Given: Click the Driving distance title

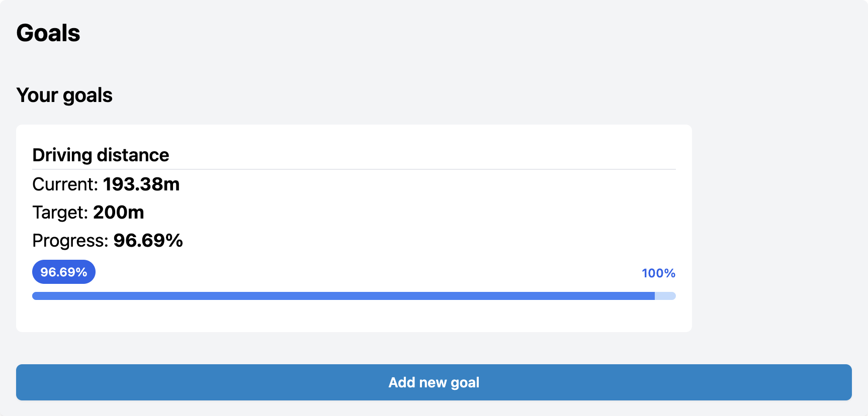Looking at the screenshot, I should click(x=101, y=155).
